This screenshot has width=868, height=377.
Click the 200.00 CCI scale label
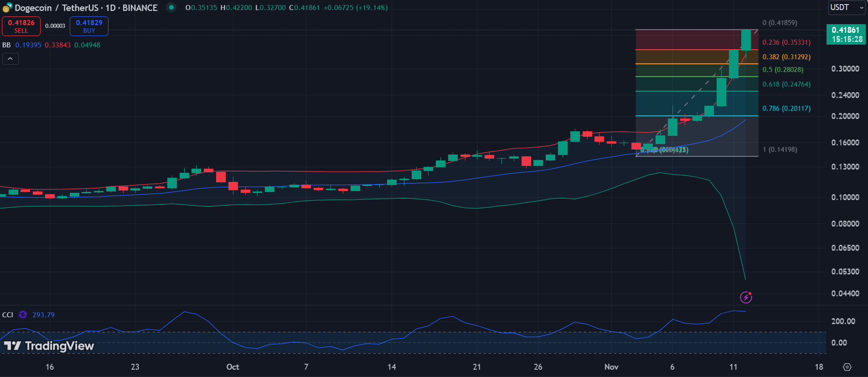[x=843, y=321]
